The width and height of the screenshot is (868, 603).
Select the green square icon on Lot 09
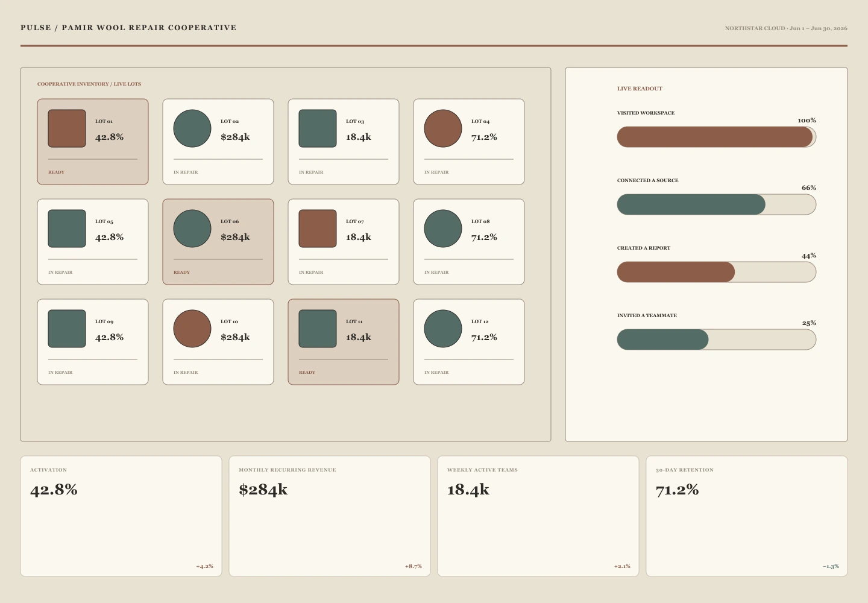pyautogui.click(x=67, y=329)
